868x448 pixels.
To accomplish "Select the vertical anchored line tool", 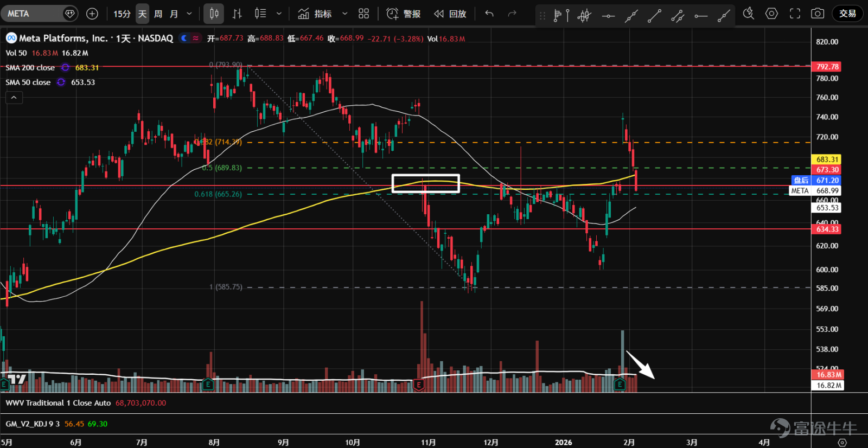I will 568,15.
